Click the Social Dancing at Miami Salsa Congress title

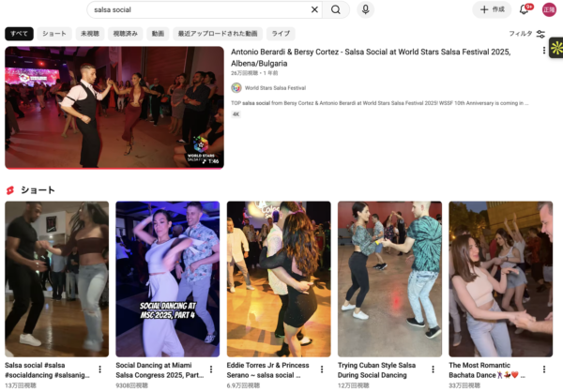click(160, 370)
